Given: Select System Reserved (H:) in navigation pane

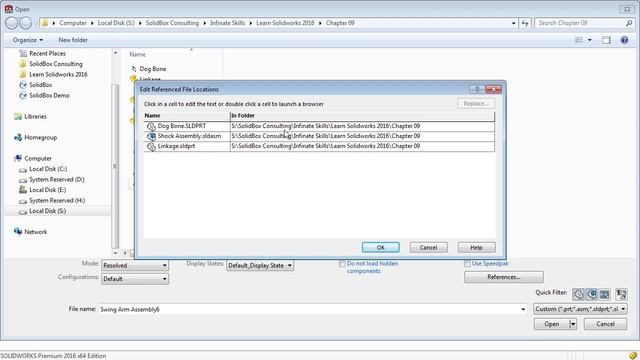Looking at the screenshot, I should [x=57, y=201].
